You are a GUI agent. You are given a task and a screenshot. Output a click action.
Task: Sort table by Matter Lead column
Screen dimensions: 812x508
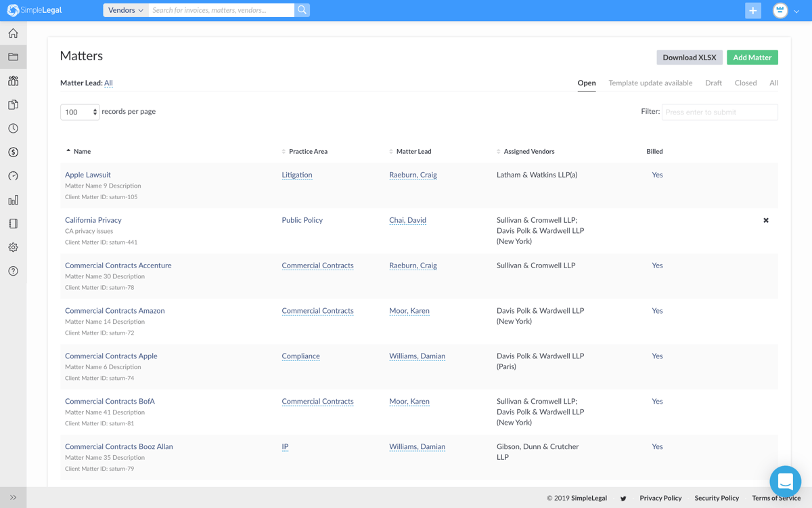[410, 151]
